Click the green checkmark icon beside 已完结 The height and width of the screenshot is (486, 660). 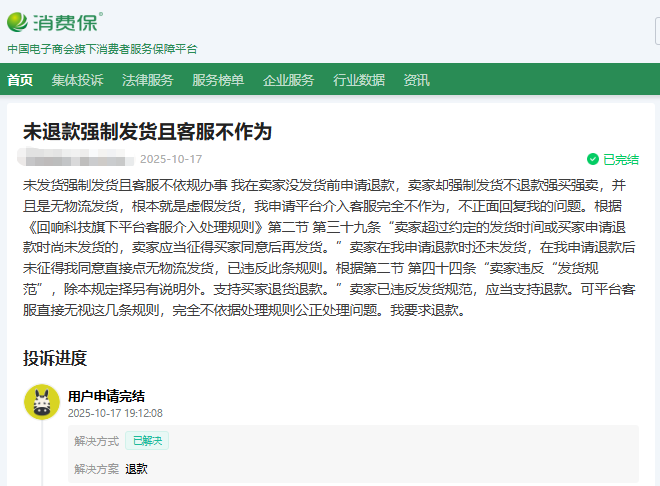click(593, 159)
